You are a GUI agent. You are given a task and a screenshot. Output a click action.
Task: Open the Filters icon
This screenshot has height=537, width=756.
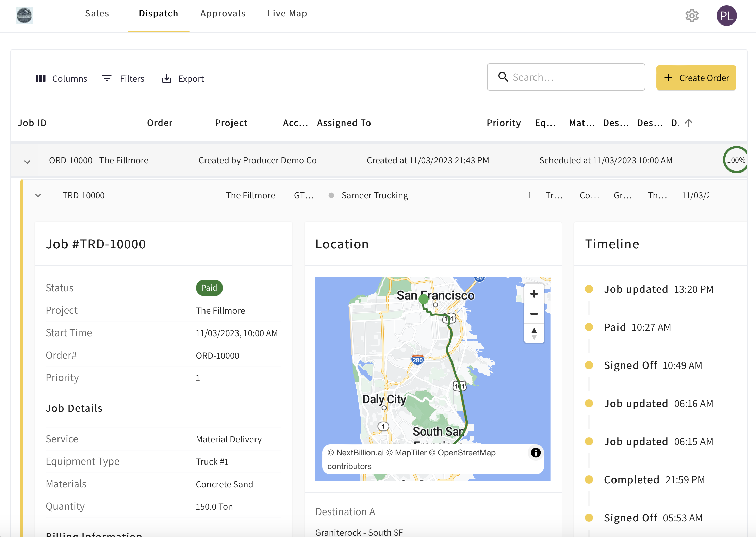[x=106, y=78]
